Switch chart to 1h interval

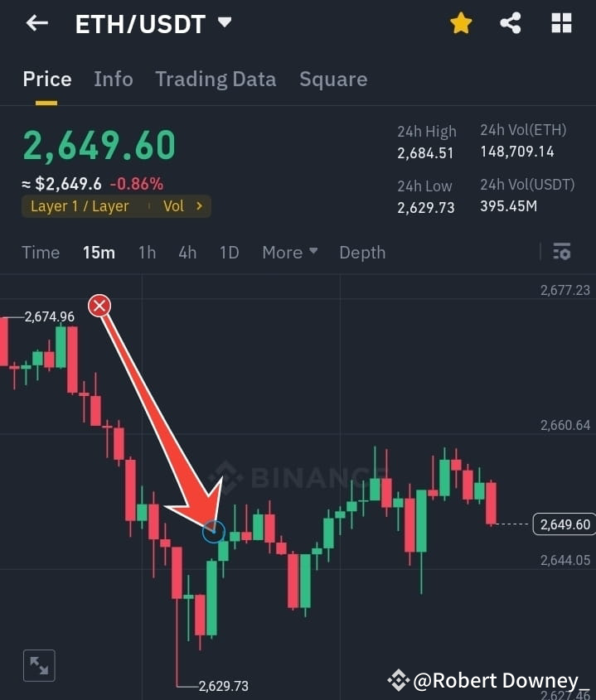[147, 253]
